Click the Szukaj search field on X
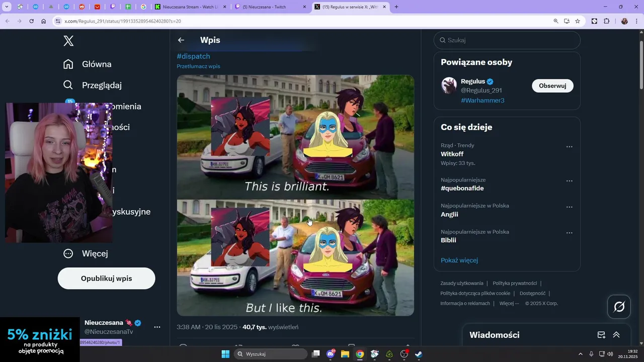Image resolution: width=644 pixels, height=362 pixels. 507,40
